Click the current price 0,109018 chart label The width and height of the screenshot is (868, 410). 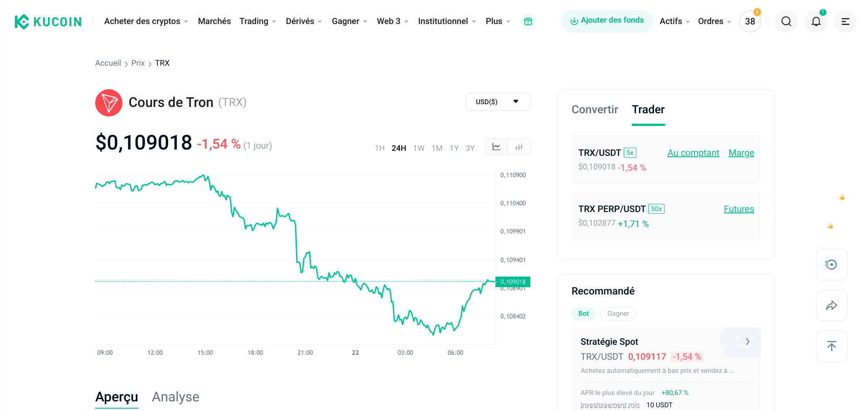[x=513, y=282]
